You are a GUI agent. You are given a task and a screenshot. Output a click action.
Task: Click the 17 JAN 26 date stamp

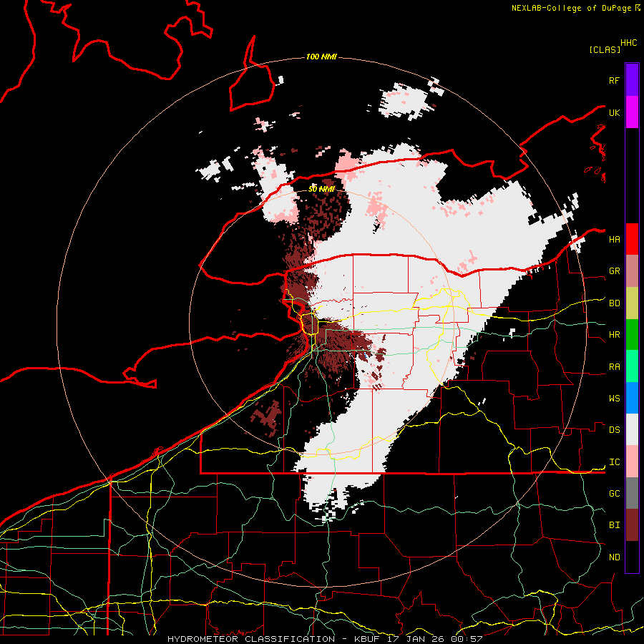click(418, 639)
